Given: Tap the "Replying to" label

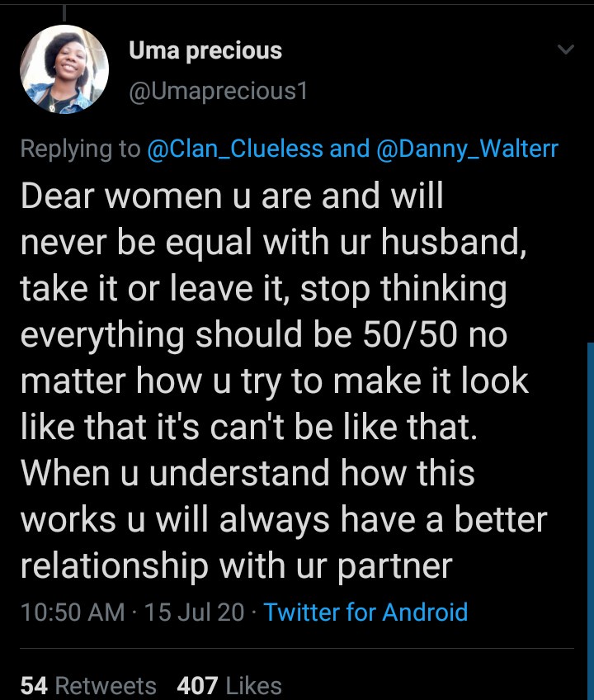Looking at the screenshot, I should click(80, 149).
